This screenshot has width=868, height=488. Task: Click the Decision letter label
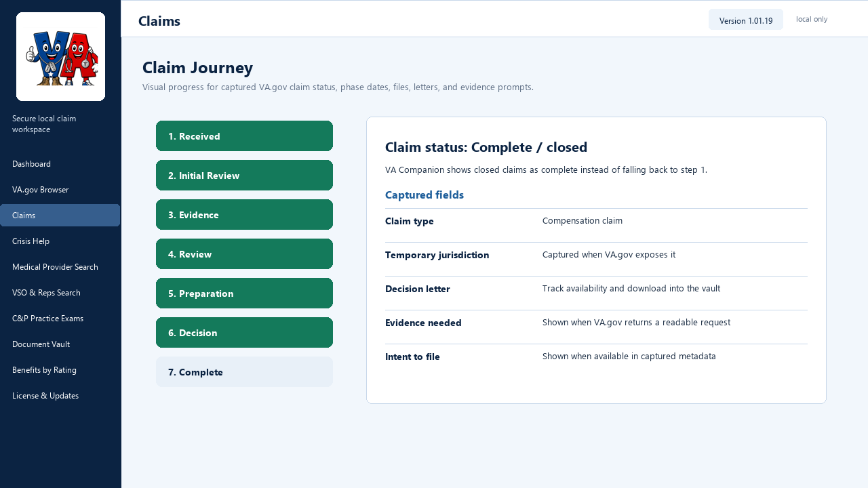(418, 289)
